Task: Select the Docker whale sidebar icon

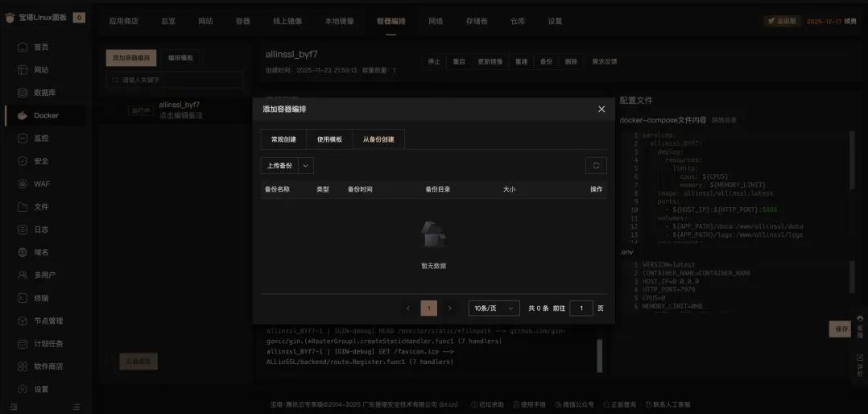Action: [x=23, y=116]
